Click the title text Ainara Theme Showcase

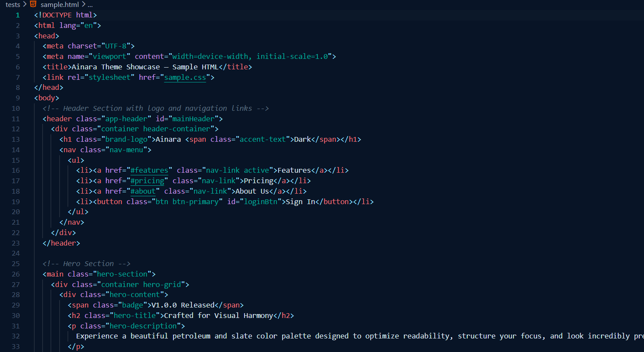click(115, 67)
